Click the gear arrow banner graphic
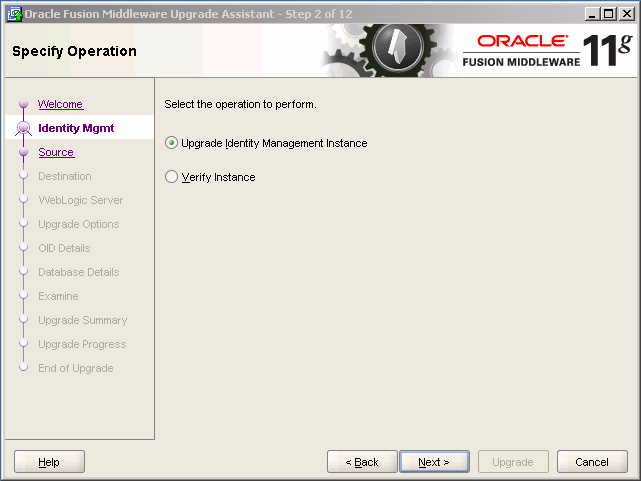This screenshot has height=481, width=641. tap(388, 50)
